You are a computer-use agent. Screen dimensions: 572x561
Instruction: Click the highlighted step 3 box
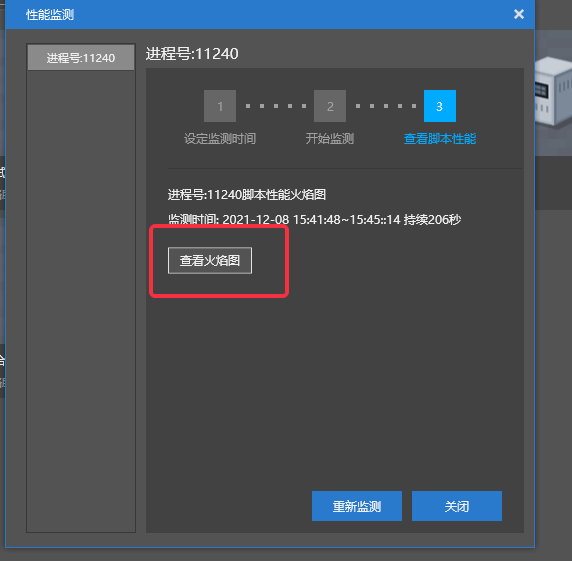(440, 106)
